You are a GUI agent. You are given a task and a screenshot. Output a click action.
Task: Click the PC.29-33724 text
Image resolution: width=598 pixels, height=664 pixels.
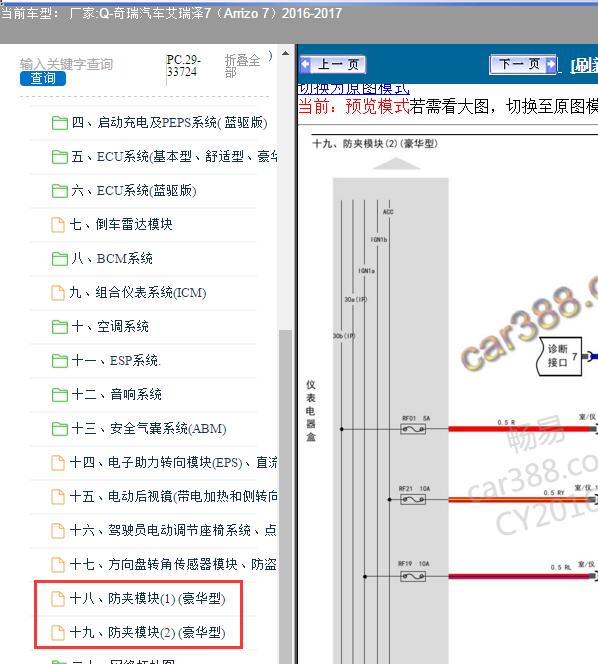[184, 66]
